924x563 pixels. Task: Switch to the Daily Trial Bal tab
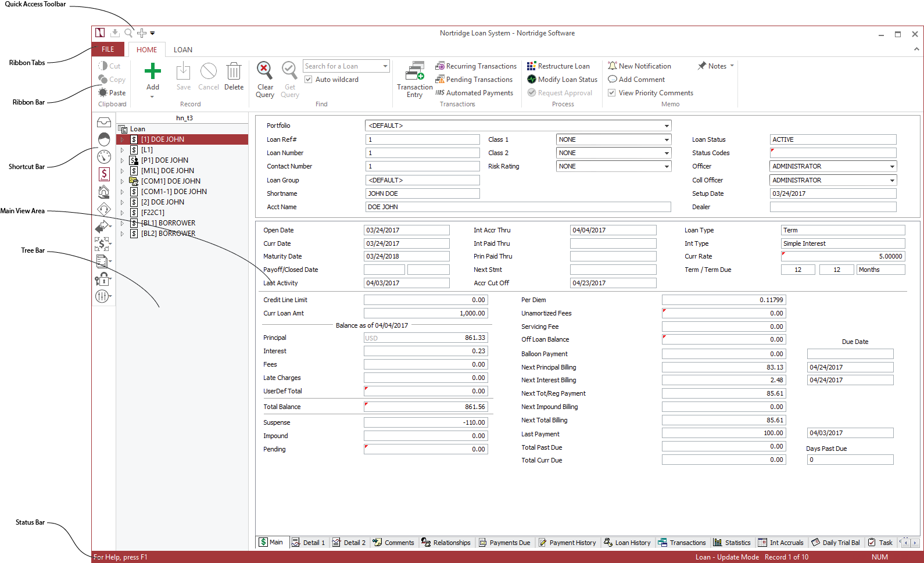coord(836,543)
